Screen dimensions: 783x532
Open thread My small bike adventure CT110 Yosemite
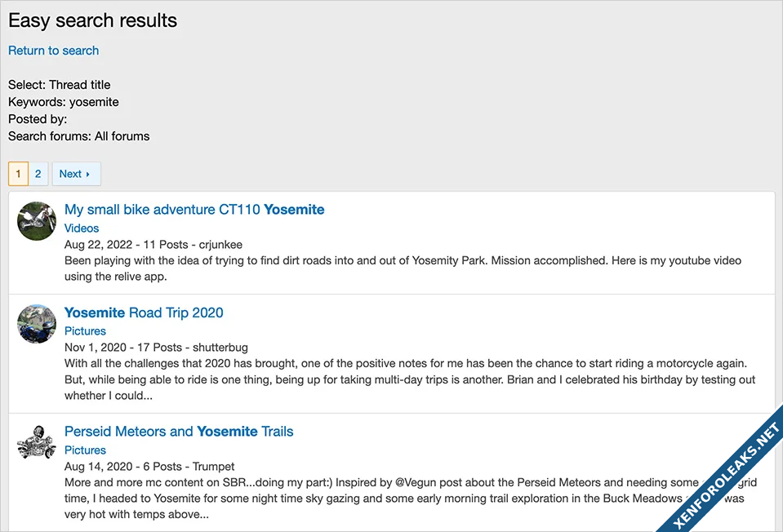point(194,210)
